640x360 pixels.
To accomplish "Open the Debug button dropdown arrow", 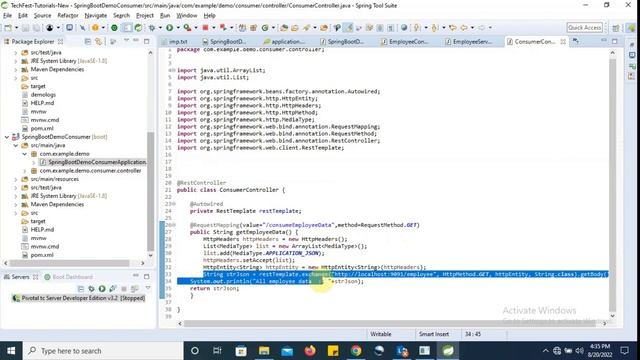I will point(160,28).
